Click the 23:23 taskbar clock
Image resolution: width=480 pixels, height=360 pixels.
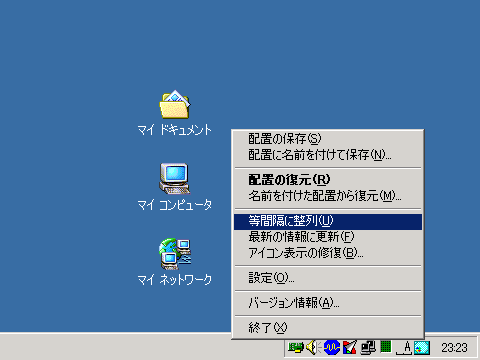click(454, 348)
